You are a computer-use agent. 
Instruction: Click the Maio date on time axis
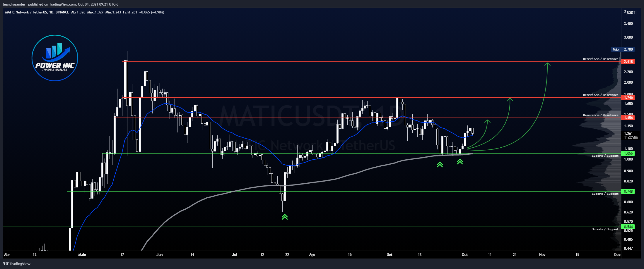tap(82, 255)
